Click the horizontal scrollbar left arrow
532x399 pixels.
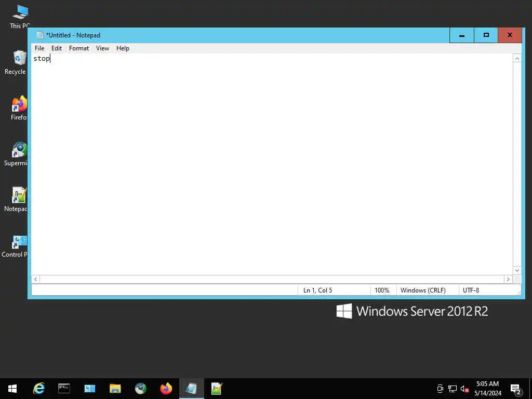pyautogui.click(x=36, y=279)
